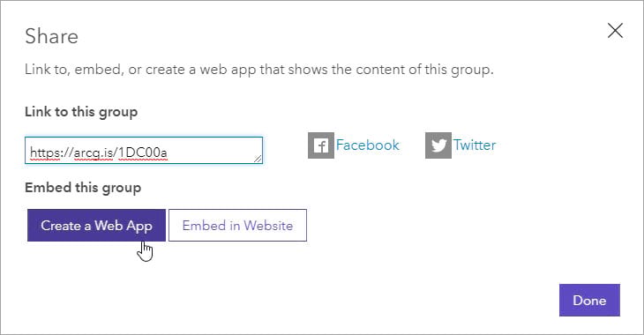Screen dimensions: 644x335
Task: Choose Embed in Website option
Action: tap(237, 226)
